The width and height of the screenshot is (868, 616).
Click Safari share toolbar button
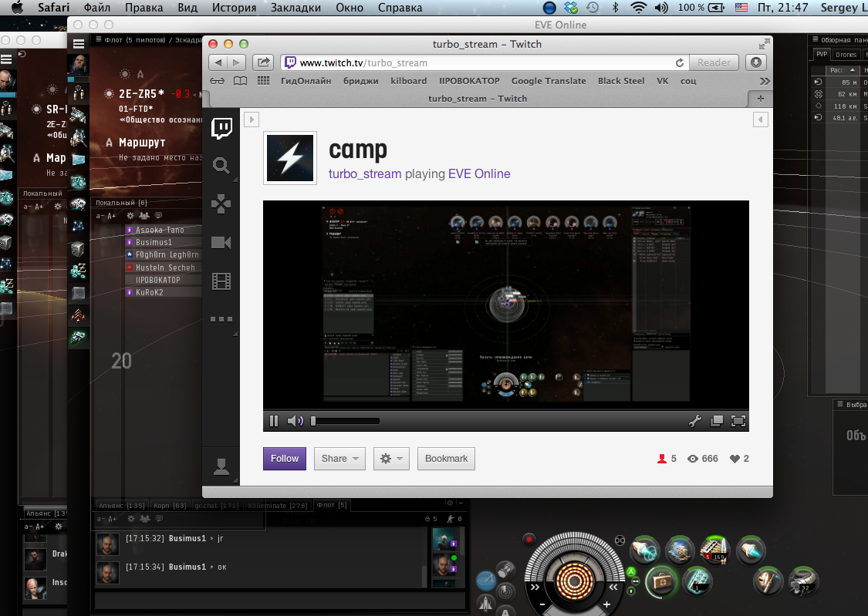[x=264, y=62]
